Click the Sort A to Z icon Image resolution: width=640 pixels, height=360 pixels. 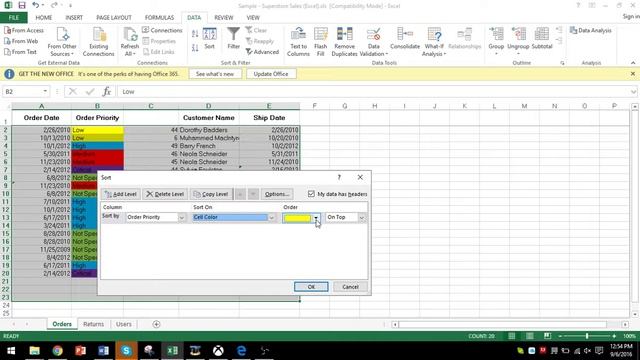coord(195,34)
